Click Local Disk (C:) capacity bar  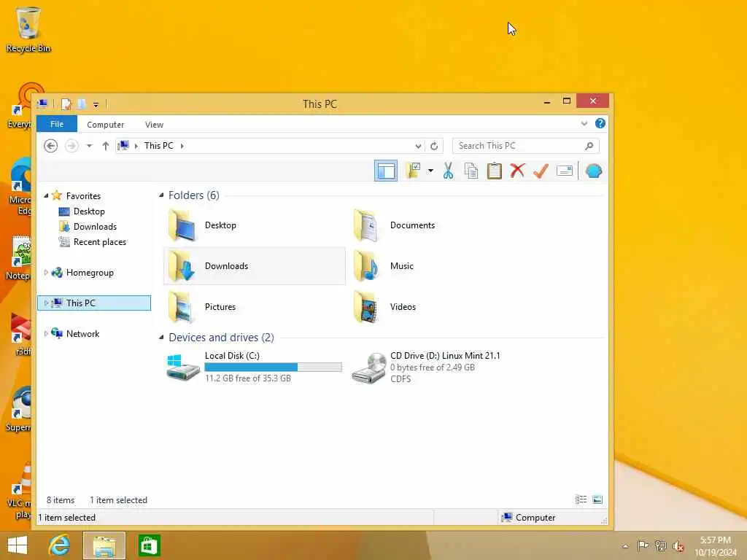pyautogui.click(x=273, y=367)
